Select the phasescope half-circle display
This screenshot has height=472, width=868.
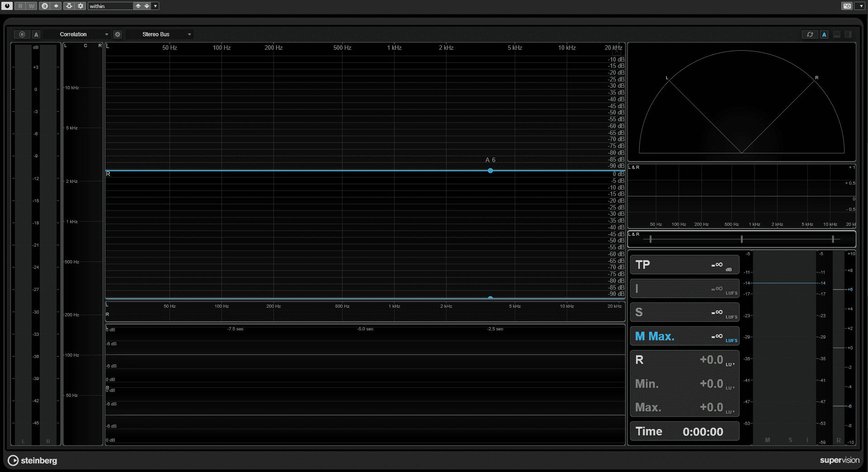741,102
